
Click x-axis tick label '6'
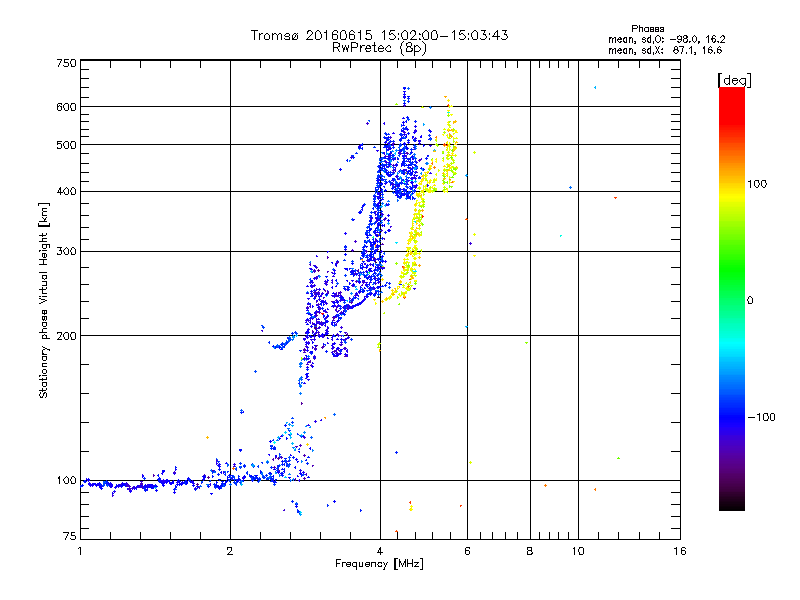467,551
